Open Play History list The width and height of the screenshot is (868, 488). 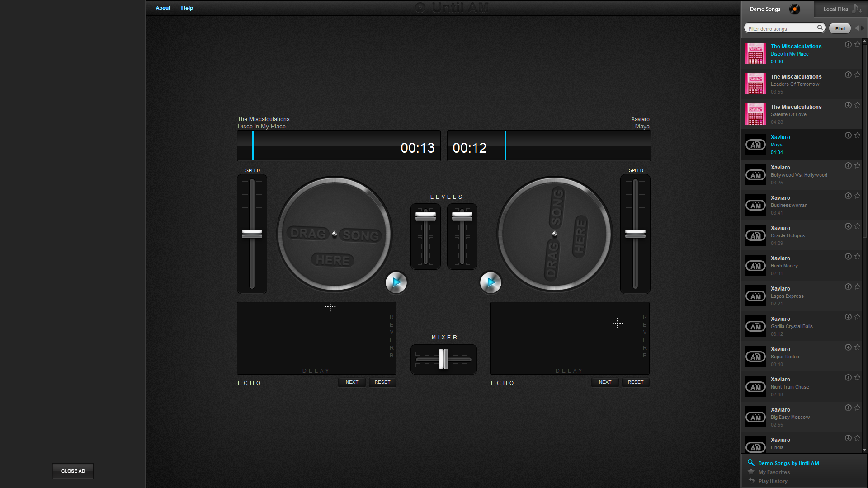tap(773, 481)
